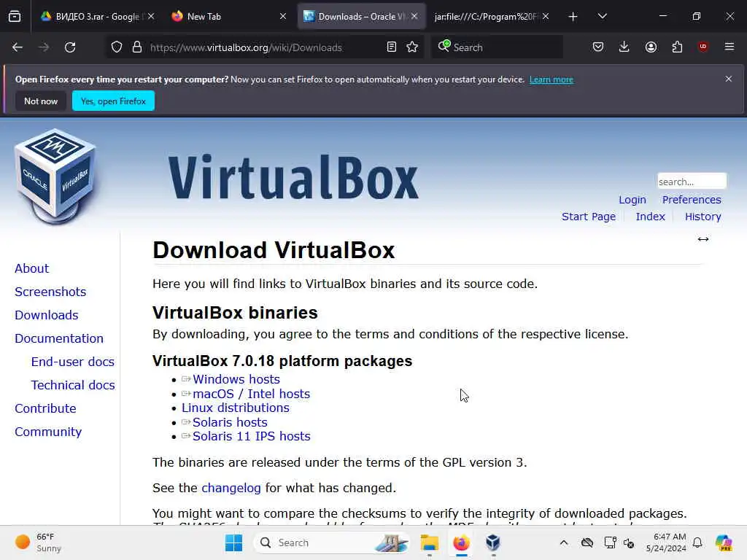747x560 pixels.
Task: Open the Pocket save icon
Action: pyautogui.click(x=598, y=47)
